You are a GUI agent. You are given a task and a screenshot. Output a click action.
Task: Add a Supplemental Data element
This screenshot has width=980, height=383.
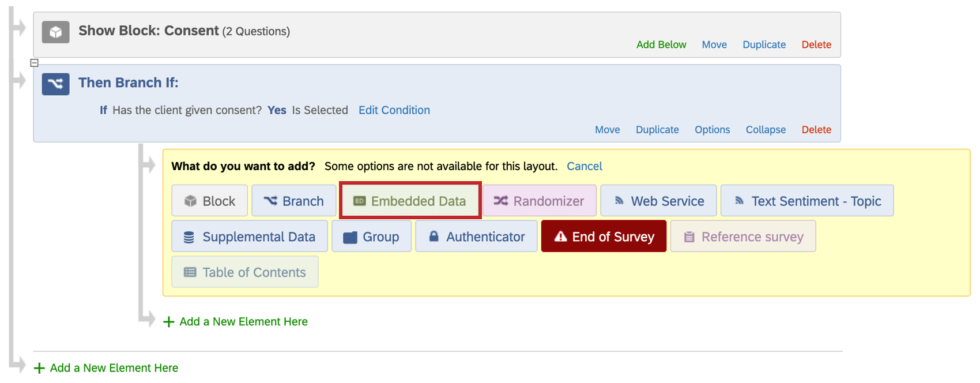coord(250,236)
